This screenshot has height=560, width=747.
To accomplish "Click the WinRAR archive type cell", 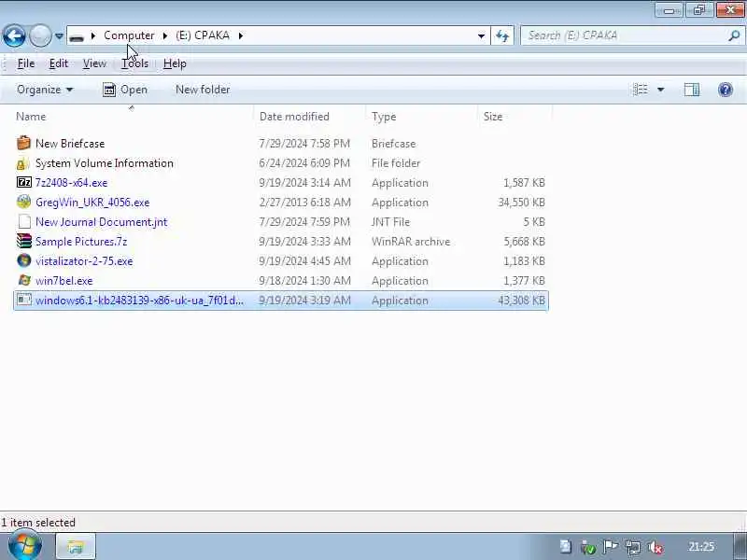I will point(411,242).
